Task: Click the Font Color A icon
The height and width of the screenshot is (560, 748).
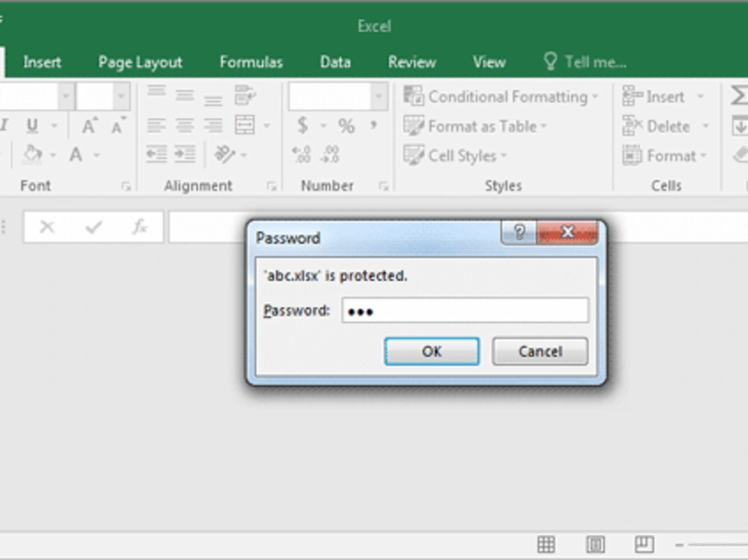Action: coord(76,155)
